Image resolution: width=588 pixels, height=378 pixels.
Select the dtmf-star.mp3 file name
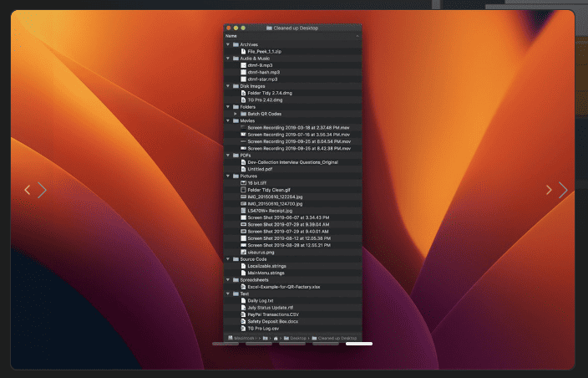tap(262, 79)
